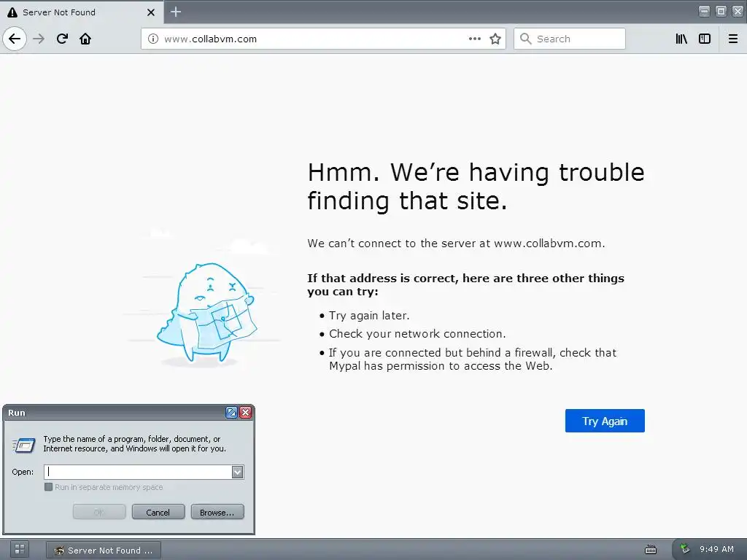Click Browse... in the Run dialog

pos(217,513)
